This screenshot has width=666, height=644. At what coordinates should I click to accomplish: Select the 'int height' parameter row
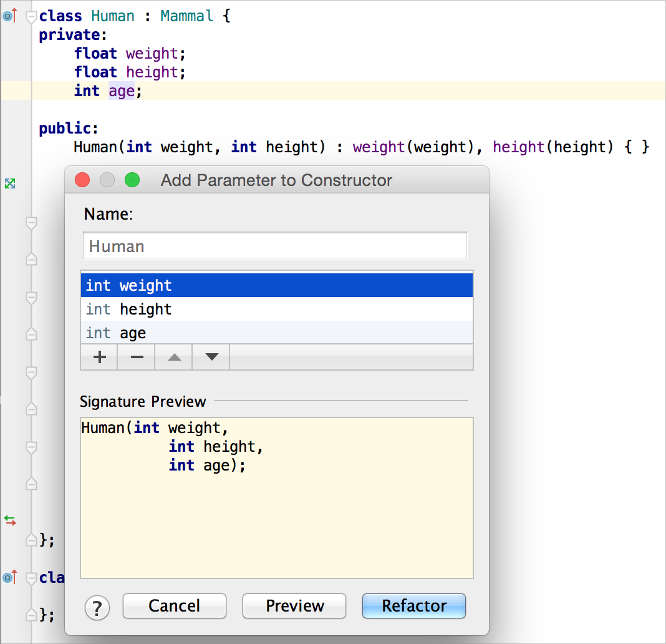276,309
